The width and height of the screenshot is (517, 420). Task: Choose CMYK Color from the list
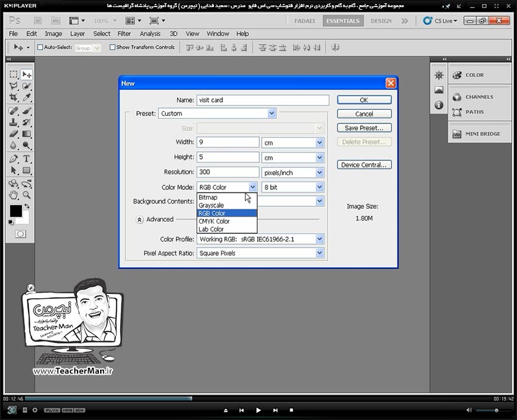click(x=227, y=221)
